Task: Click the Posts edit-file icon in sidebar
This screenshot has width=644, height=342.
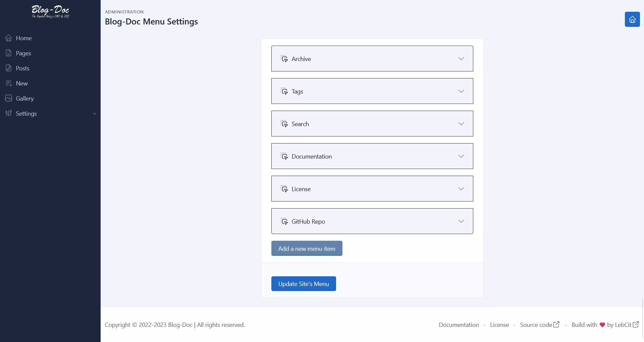Action: coord(9,68)
